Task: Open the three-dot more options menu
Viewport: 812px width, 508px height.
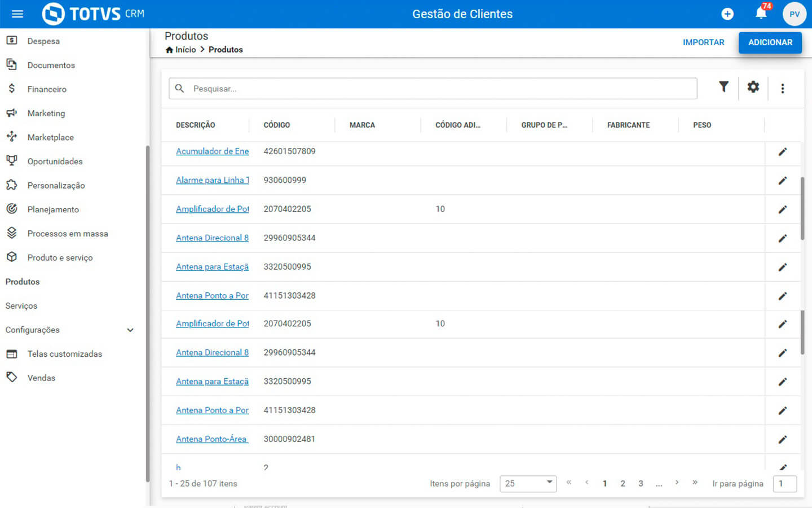Action: pyautogui.click(x=782, y=89)
